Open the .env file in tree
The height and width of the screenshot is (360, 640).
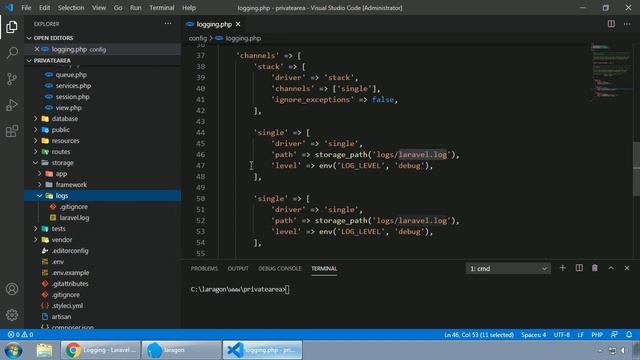58,262
